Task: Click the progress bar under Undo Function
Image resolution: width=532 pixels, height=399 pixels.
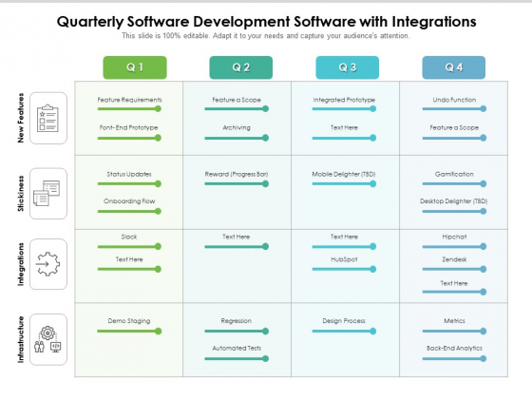Action: 454,109
